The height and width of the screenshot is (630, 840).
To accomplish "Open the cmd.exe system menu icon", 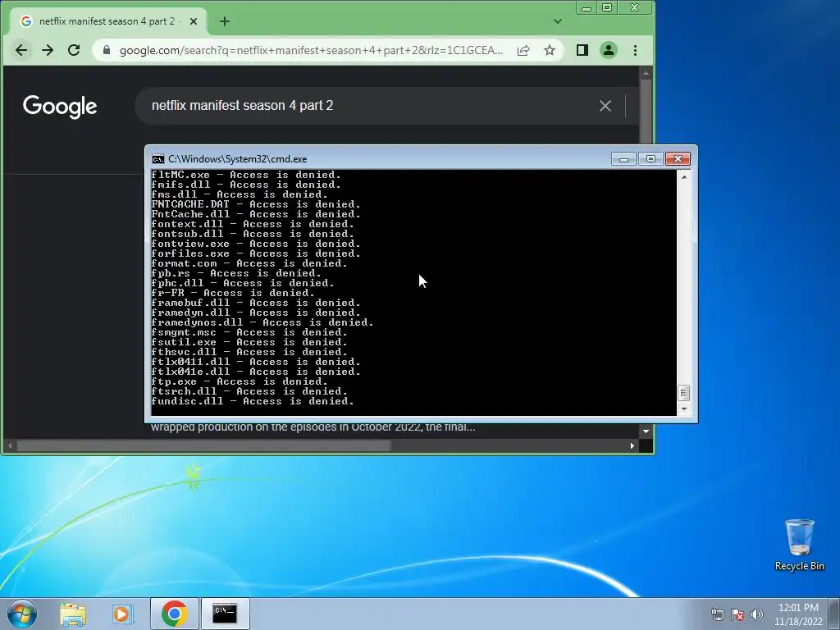I will 158,159.
